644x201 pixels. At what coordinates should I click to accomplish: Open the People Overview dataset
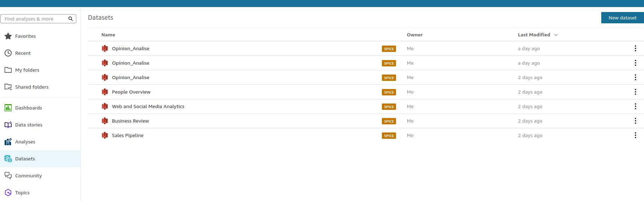(131, 92)
